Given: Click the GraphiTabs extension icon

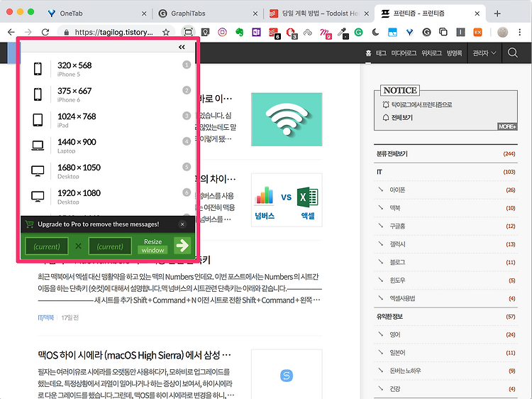Looking at the screenshot, I should [x=426, y=32].
